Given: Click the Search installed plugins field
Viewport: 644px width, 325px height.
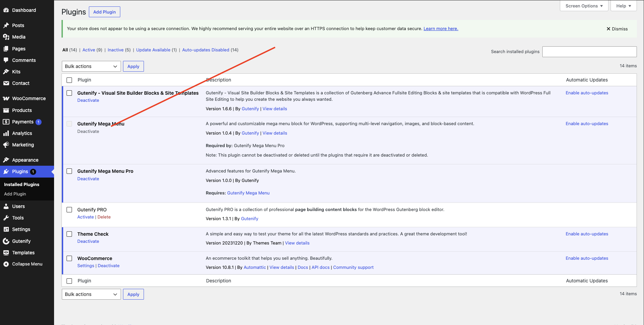Looking at the screenshot, I should point(589,51).
